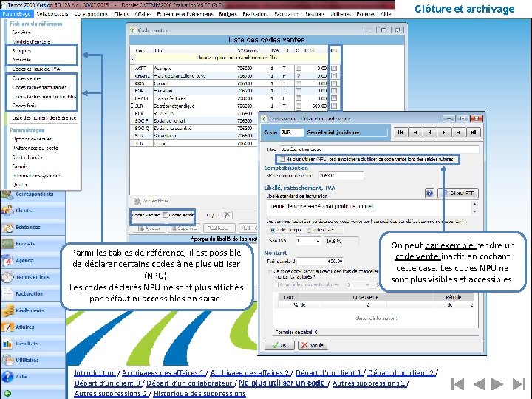
Task: Jump to first slide with skip-back arrow
Action: 457,384
